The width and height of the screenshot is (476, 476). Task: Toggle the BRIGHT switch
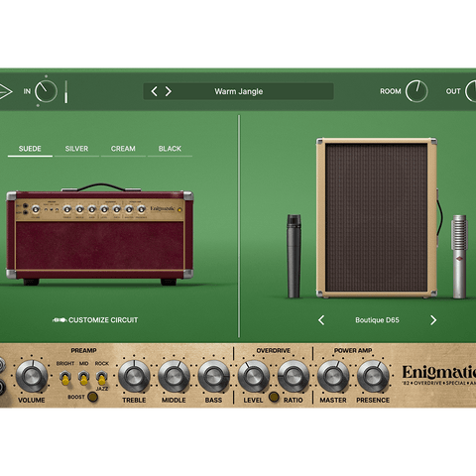point(65,378)
